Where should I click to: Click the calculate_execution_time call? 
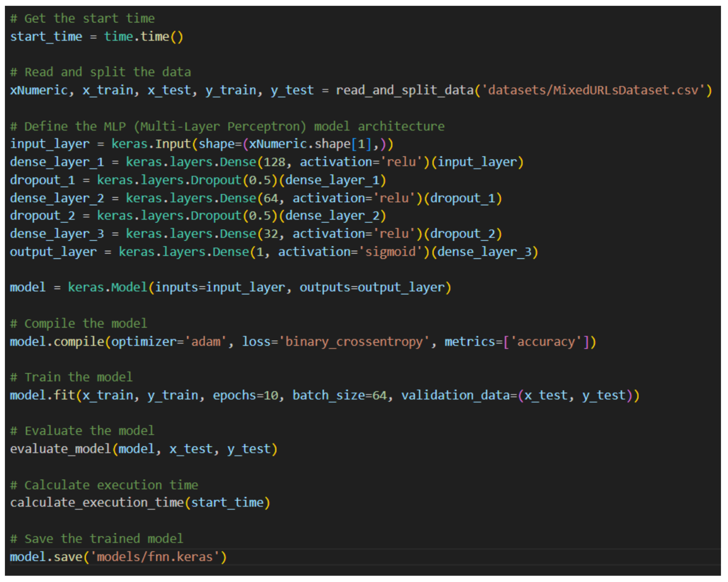pos(97,503)
